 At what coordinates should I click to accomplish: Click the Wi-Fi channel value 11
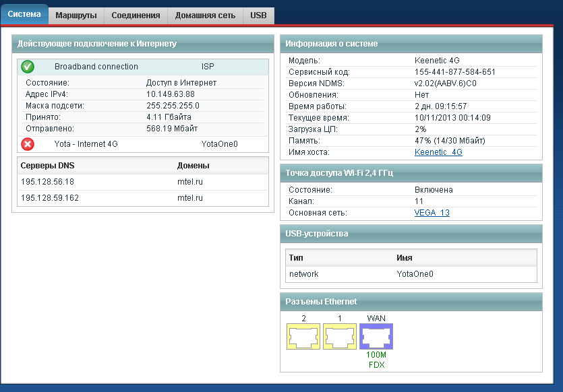coord(419,201)
